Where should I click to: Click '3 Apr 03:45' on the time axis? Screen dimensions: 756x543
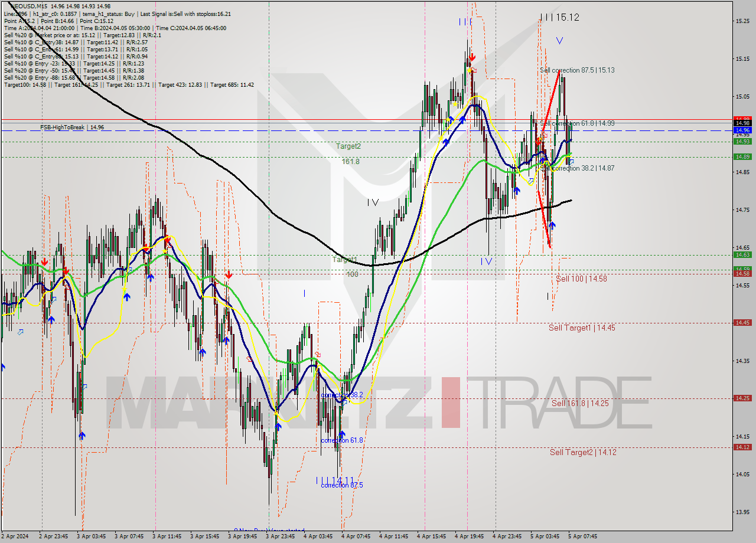[x=92, y=537]
